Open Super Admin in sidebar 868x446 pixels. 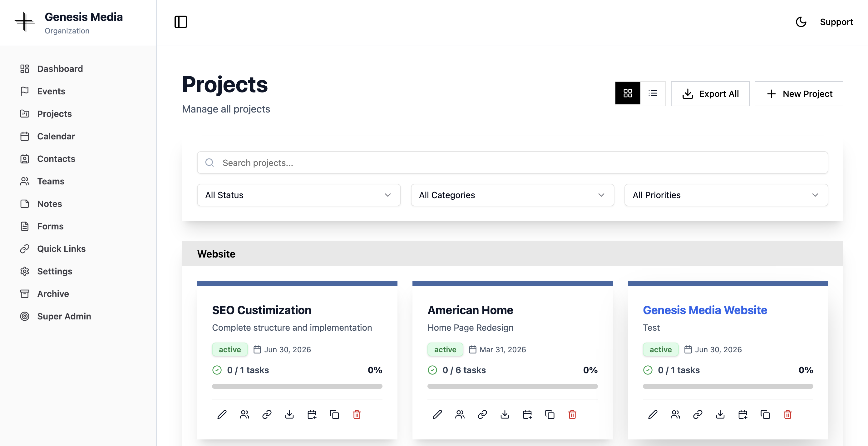(78, 316)
